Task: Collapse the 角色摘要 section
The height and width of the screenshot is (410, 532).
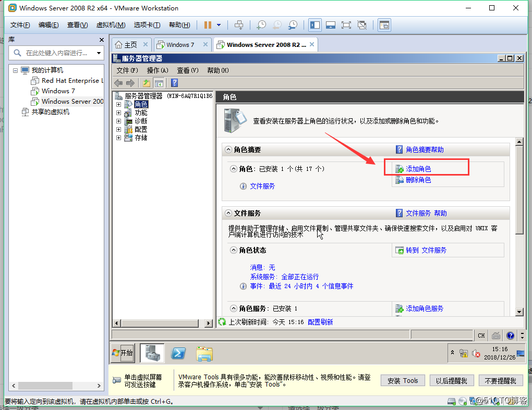Action: click(228, 150)
